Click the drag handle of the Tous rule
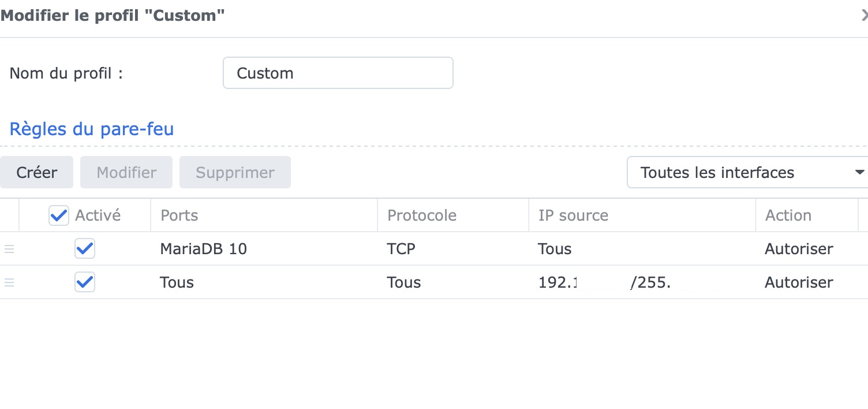868x409 pixels. coord(9,282)
